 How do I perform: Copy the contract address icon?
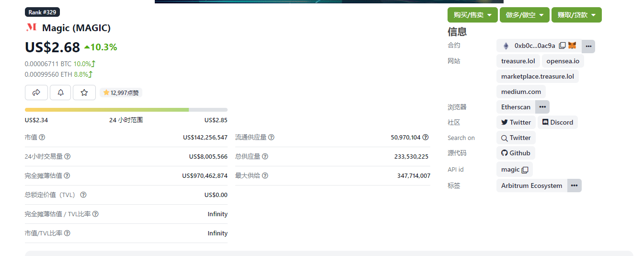(x=562, y=46)
